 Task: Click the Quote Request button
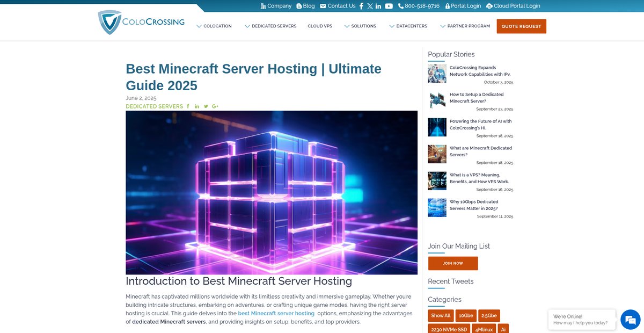pos(521,26)
